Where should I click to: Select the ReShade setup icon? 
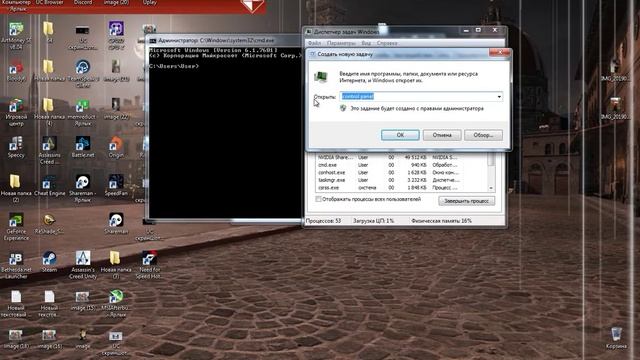[49, 223]
